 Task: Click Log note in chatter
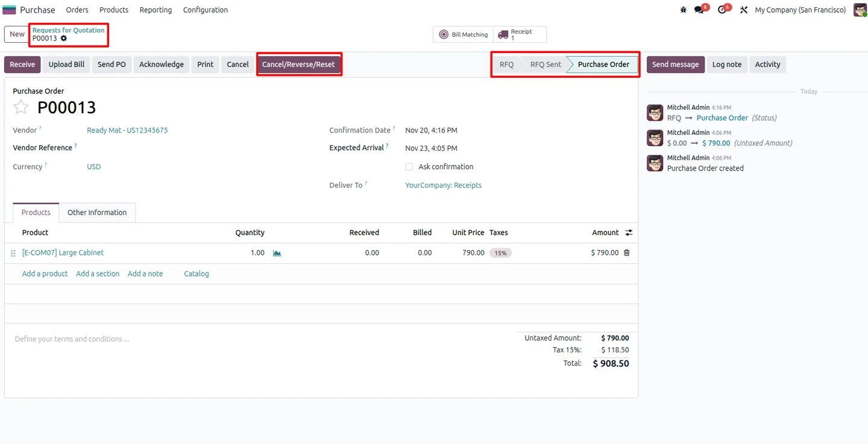[727, 64]
